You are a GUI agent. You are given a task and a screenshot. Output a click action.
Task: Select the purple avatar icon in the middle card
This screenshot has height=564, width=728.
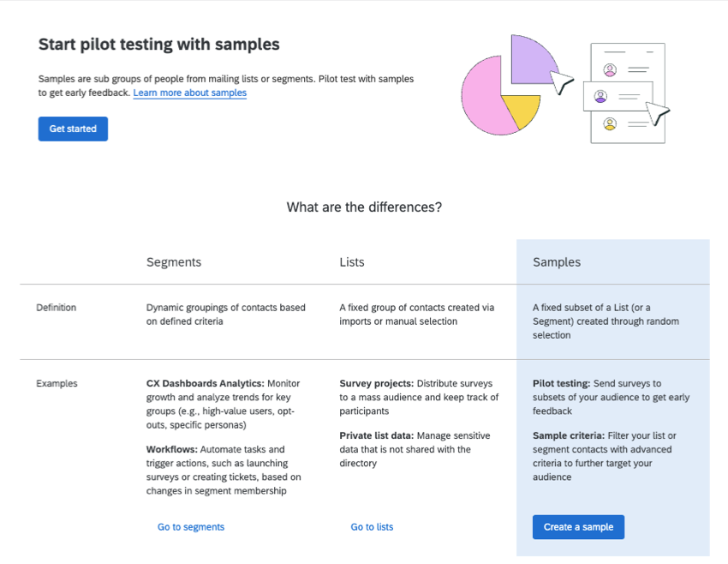(x=600, y=97)
